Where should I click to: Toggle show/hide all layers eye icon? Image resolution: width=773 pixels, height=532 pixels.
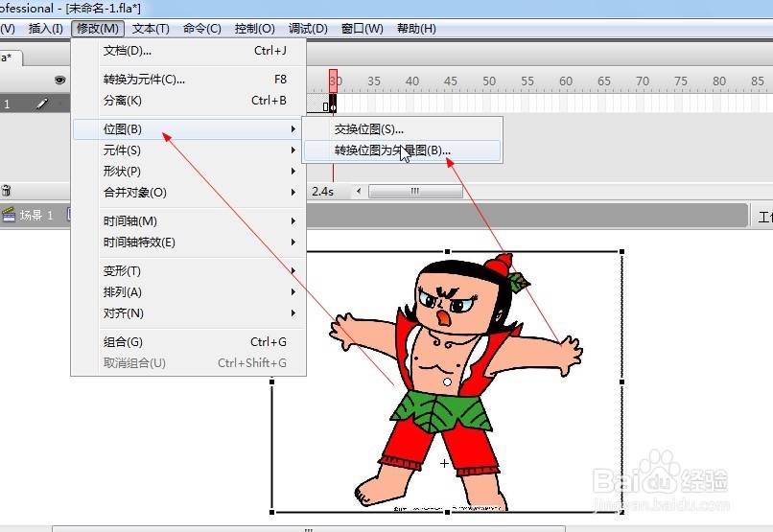[59, 80]
